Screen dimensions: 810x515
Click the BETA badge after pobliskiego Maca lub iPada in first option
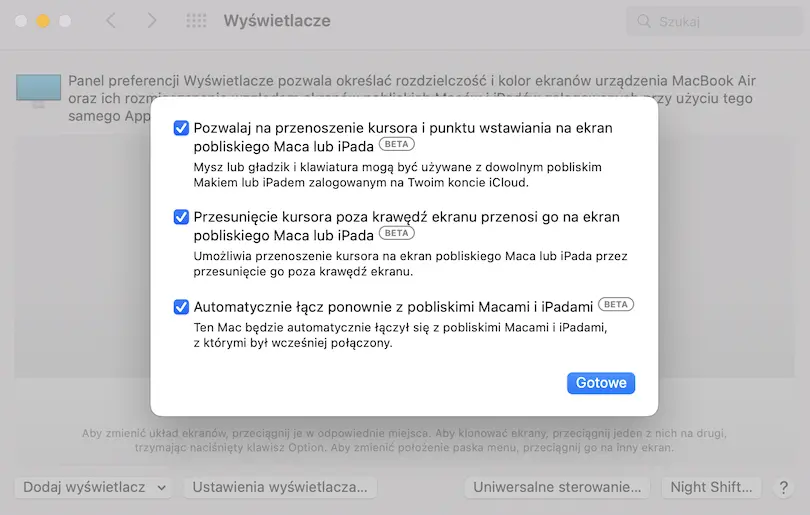coord(397,145)
